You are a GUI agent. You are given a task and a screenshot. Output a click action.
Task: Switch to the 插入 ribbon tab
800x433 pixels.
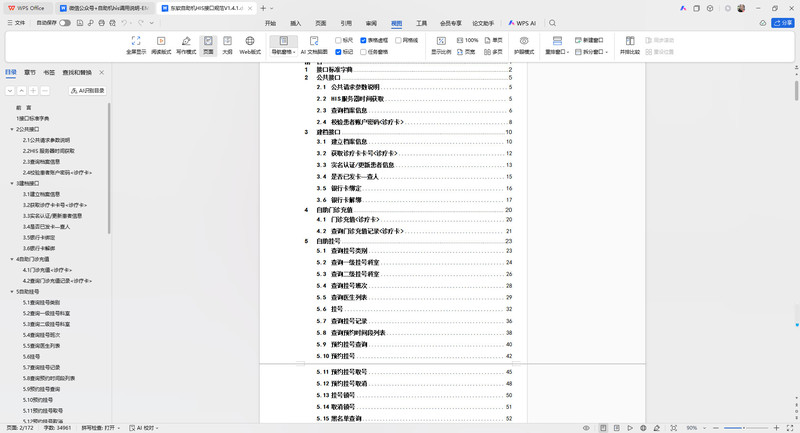click(295, 23)
